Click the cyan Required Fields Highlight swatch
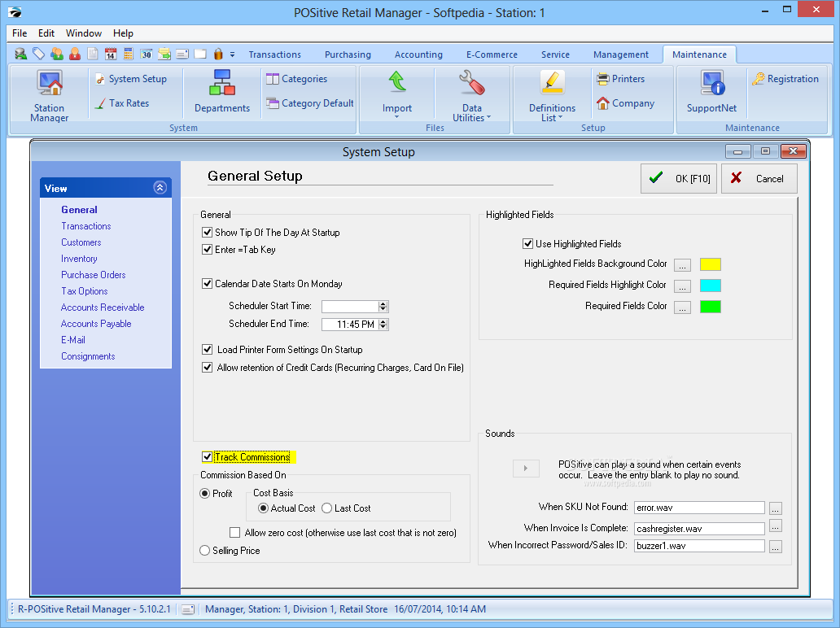Viewport: 840px width, 628px height. coord(711,286)
